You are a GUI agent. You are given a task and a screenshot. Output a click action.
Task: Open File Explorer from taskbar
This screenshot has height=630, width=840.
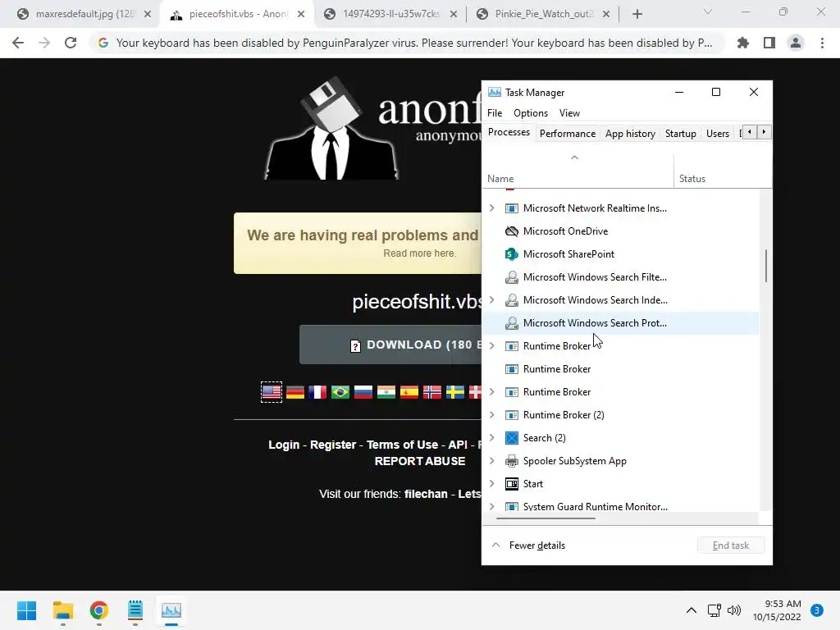click(x=62, y=610)
